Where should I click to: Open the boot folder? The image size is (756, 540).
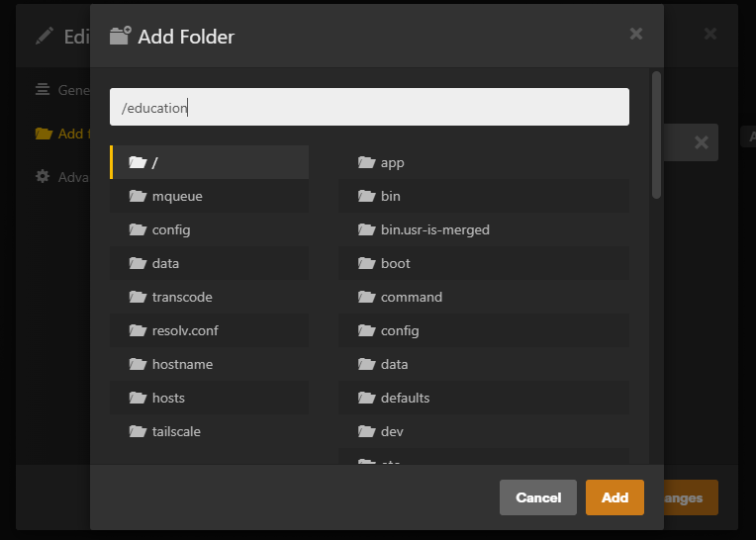(x=484, y=263)
